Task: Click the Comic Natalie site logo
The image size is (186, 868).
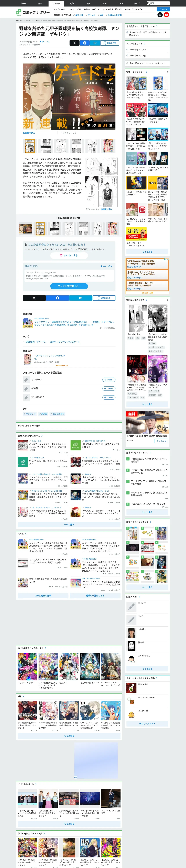Action: [33, 12]
